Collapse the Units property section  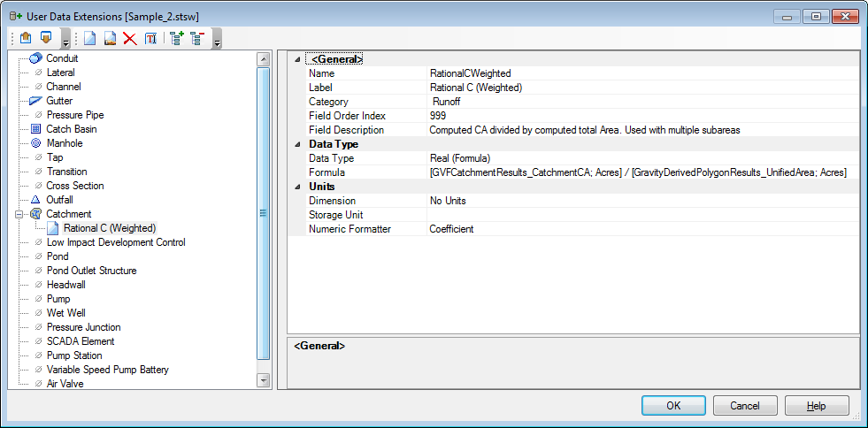pos(298,187)
